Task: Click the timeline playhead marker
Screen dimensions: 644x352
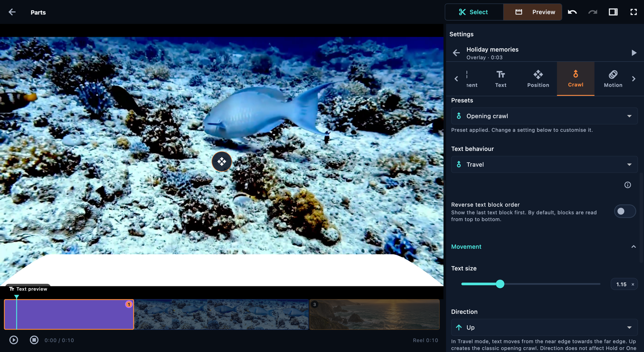Action: coord(17,297)
